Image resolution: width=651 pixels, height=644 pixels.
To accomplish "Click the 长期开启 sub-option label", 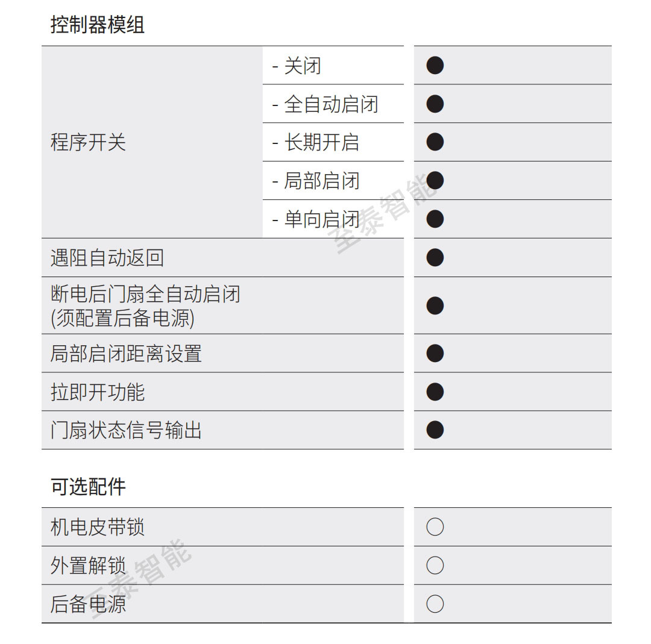I will [322, 142].
